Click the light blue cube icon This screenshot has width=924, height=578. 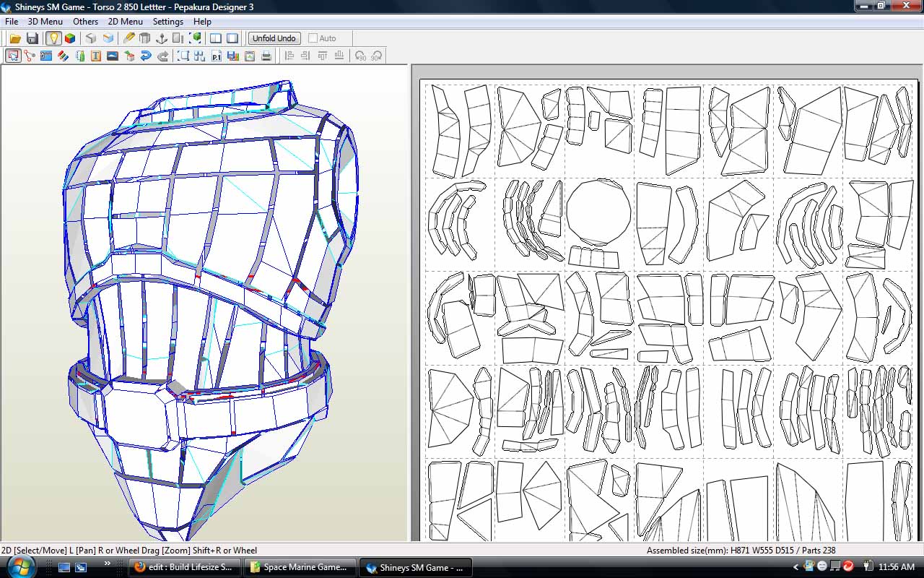pos(108,38)
